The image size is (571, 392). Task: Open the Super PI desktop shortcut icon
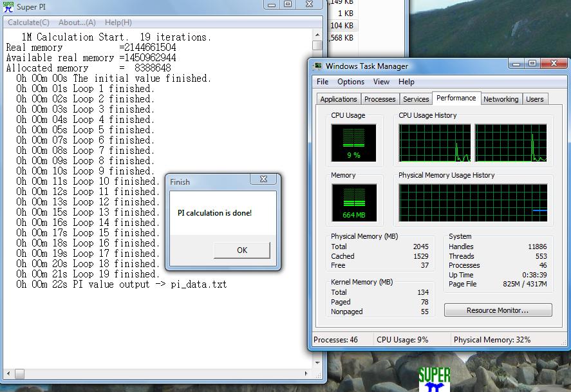click(x=434, y=379)
